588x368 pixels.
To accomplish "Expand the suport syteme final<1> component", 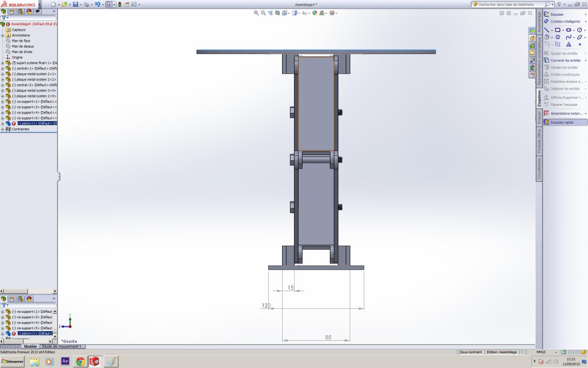I will pos(2,63).
